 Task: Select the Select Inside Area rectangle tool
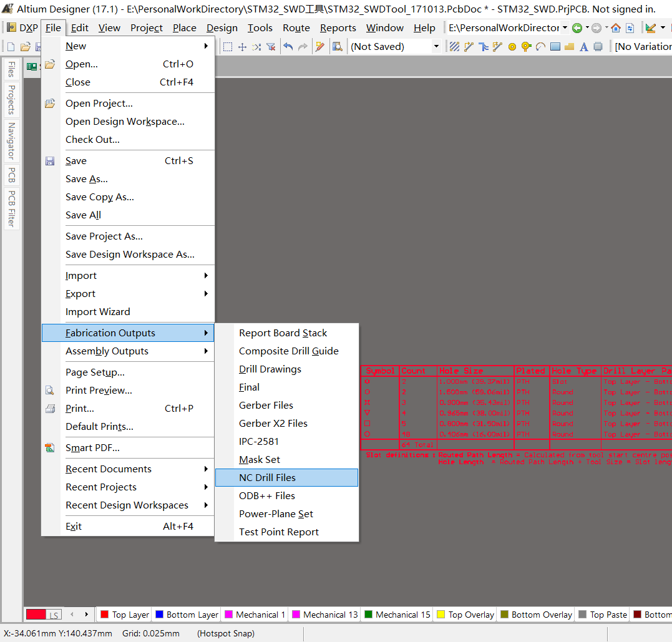click(228, 47)
